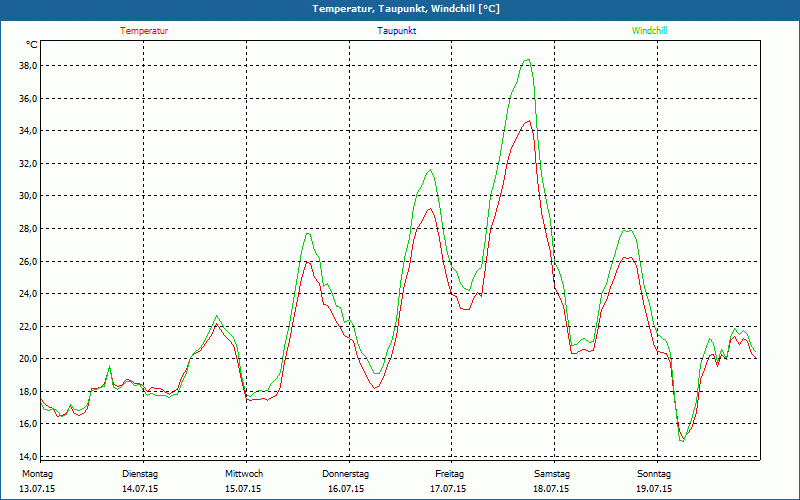Image resolution: width=800 pixels, height=500 pixels.
Task: Click the 14,0 value on the y-axis
Action: (x=28, y=456)
